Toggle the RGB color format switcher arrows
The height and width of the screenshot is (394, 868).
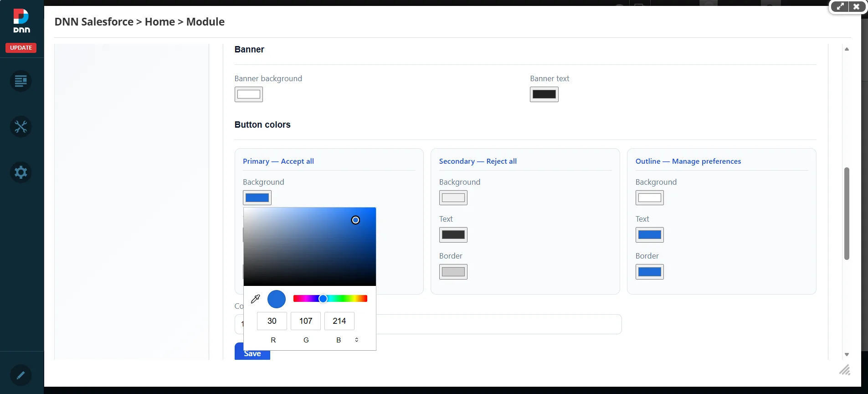coord(357,340)
